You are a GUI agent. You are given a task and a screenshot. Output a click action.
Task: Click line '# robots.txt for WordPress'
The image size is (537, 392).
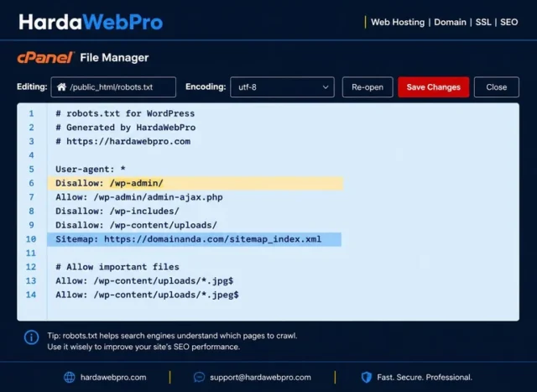pyautogui.click(x=125, y=113)
